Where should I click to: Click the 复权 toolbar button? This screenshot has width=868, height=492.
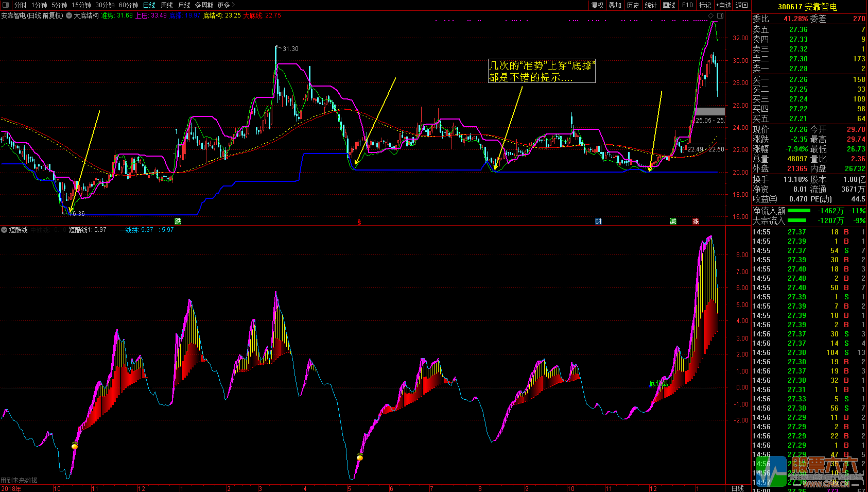(597, 5)
